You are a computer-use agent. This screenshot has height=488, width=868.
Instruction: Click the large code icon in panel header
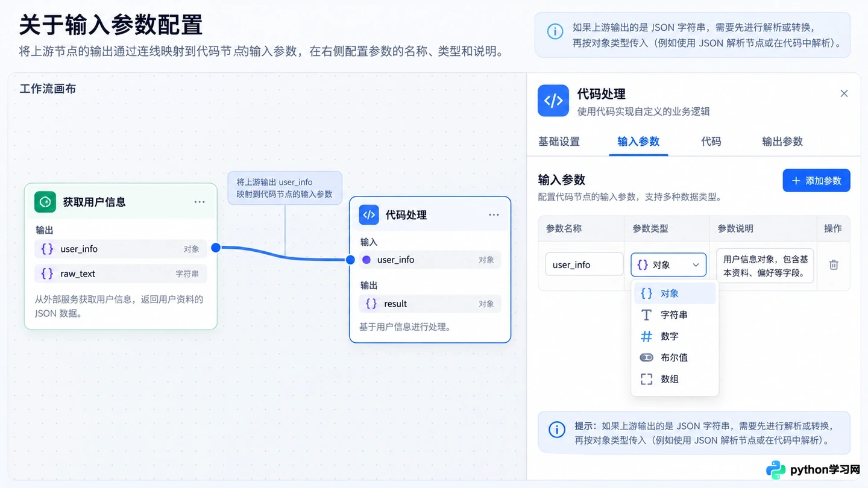553,101
